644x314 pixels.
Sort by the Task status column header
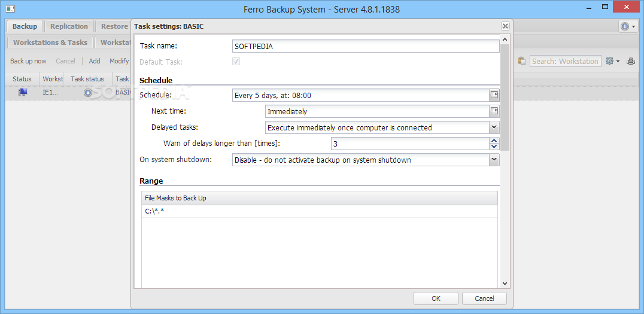[87, 79]
